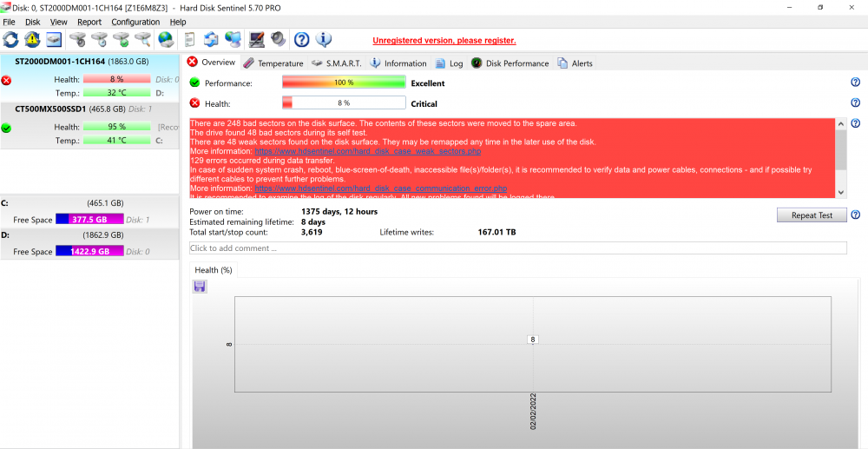The image size is (868, 449).
Task: Click help icon next to Repeat Test
Action: coord(855,215)
